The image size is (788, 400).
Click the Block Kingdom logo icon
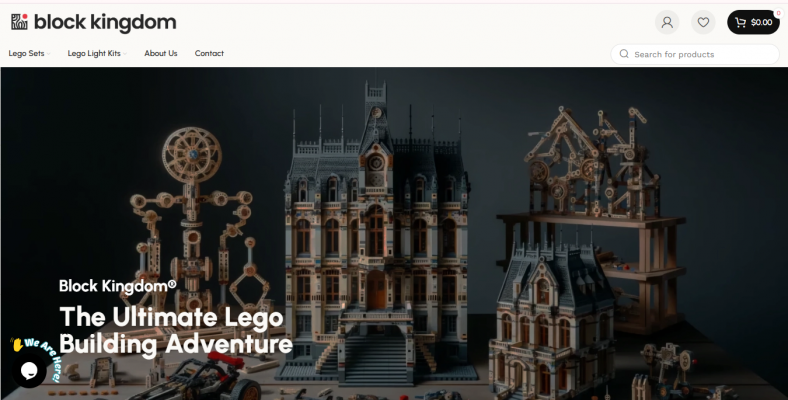[20, 22]
